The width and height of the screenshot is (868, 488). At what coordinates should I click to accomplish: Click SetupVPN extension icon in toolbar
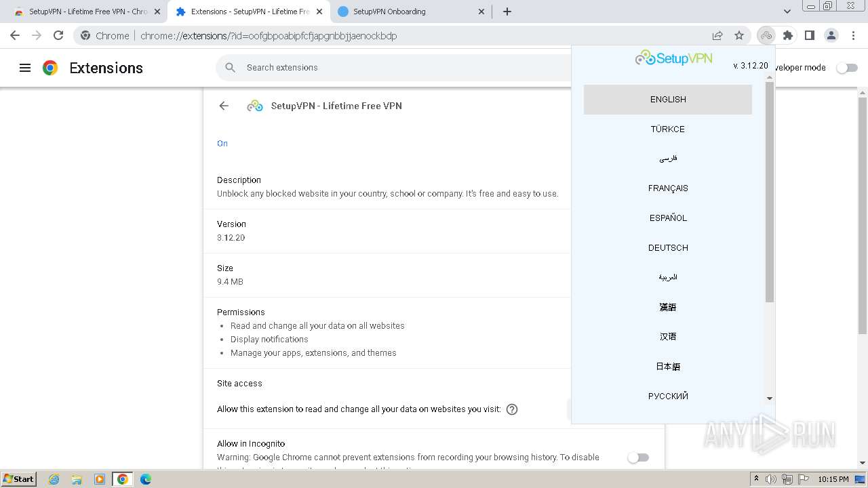coord(766,35)
